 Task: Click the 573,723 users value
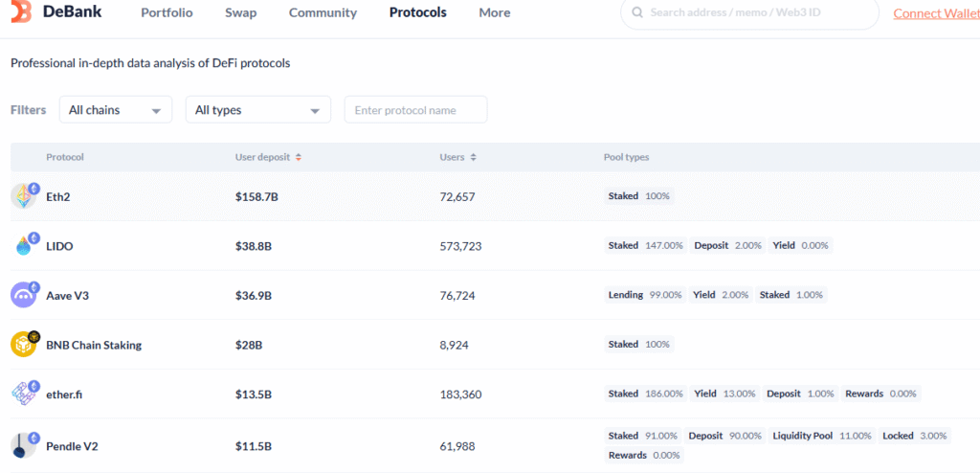460,246
